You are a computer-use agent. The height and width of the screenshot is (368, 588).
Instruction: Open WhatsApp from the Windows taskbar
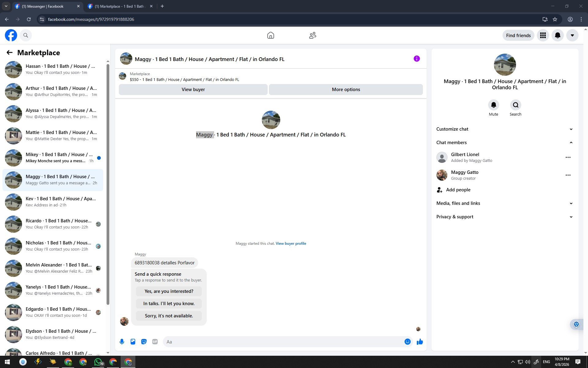[98, 362]
